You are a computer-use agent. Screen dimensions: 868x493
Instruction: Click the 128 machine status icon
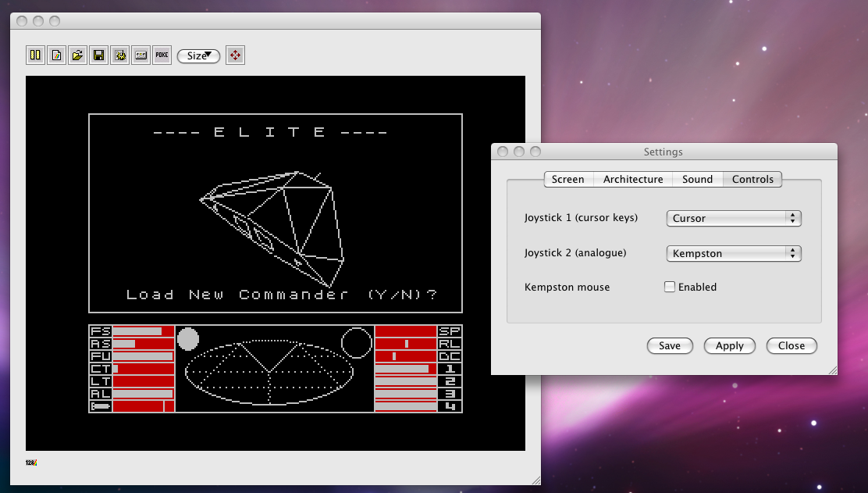[31, 463]
